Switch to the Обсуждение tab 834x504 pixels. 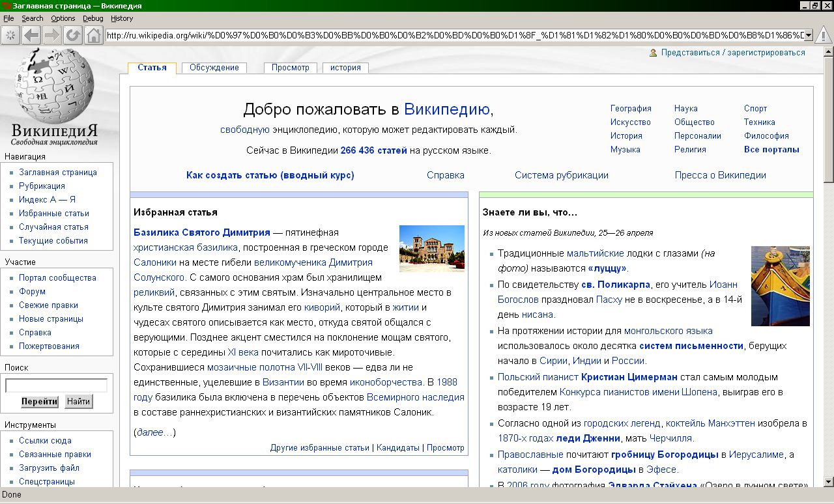click(x=214, y=68)
